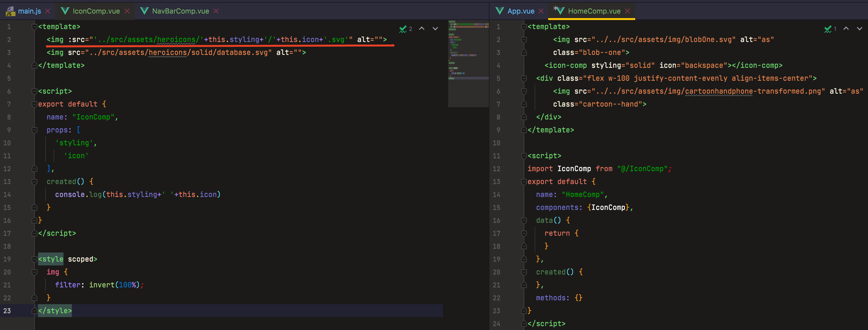Click the "@/IconComp" import path string
Image resolution: width=868 pixels, height=330 pixels.
642,169
